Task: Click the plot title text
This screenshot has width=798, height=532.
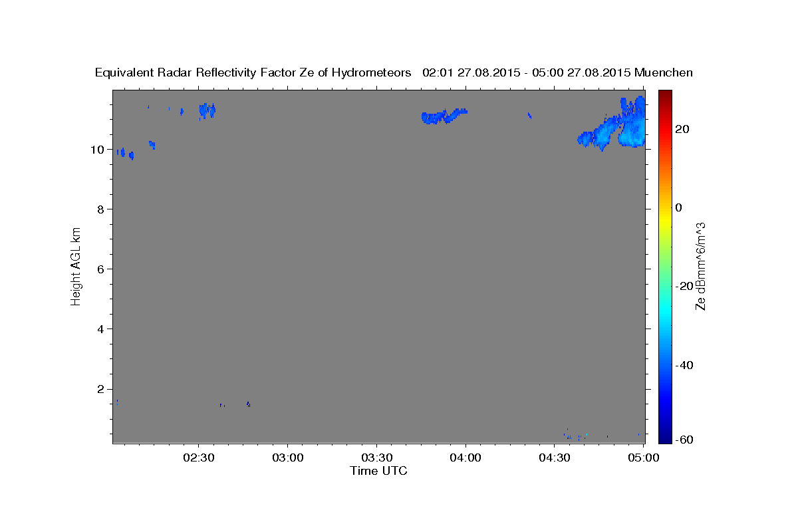Action: [x=394, y=72]
